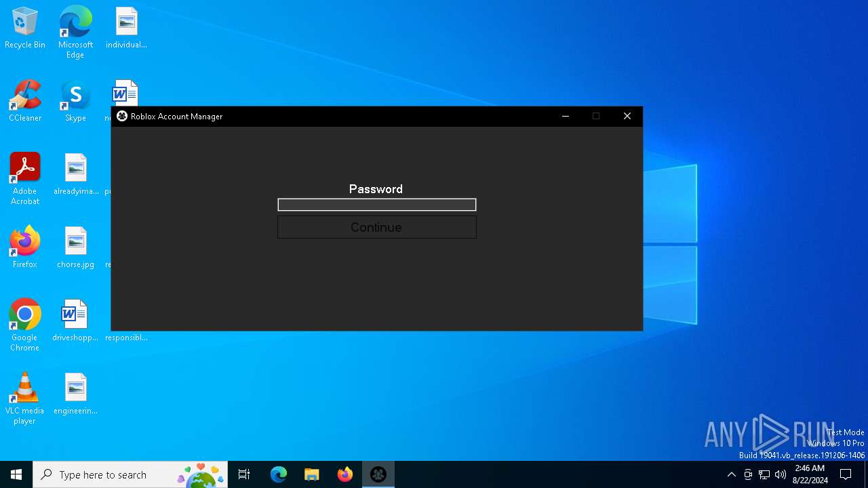Open Task View from taskbar
This screenshot has width=868, height=488.
point(244,474)
